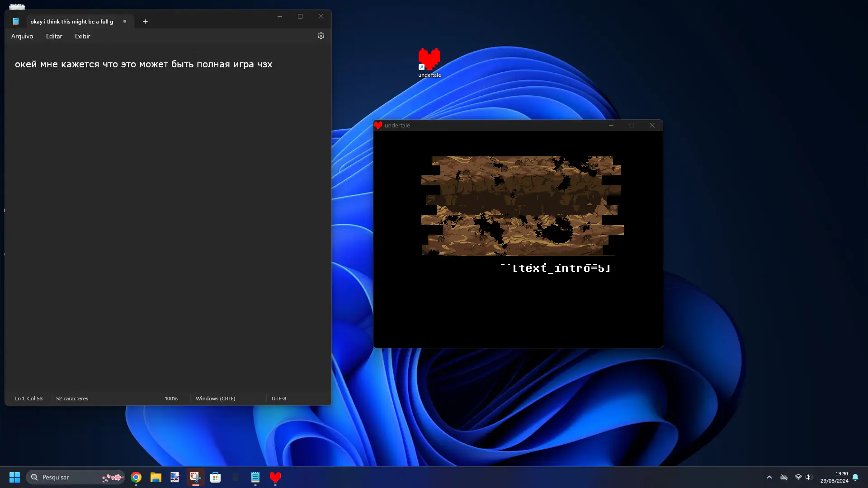
Task: Click the 100% zoom level in the status bar
Action: coord(171,399)
